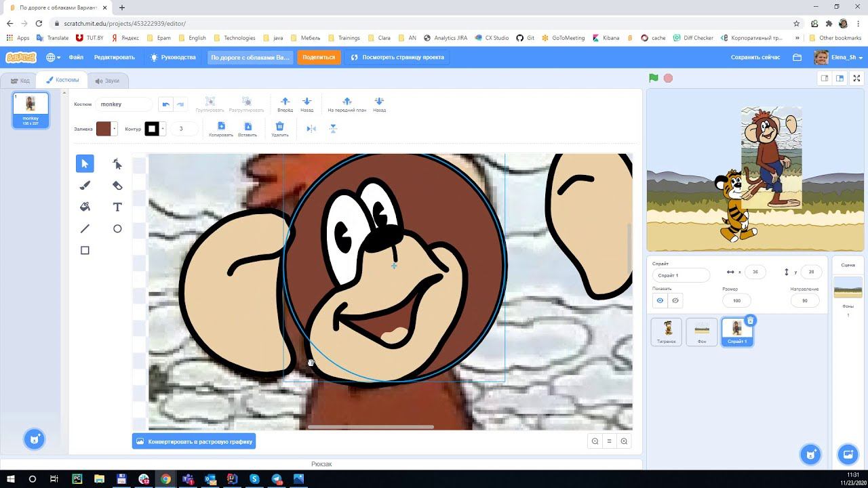
Task: Reset the canvas zoom
Action: (609, 441)
